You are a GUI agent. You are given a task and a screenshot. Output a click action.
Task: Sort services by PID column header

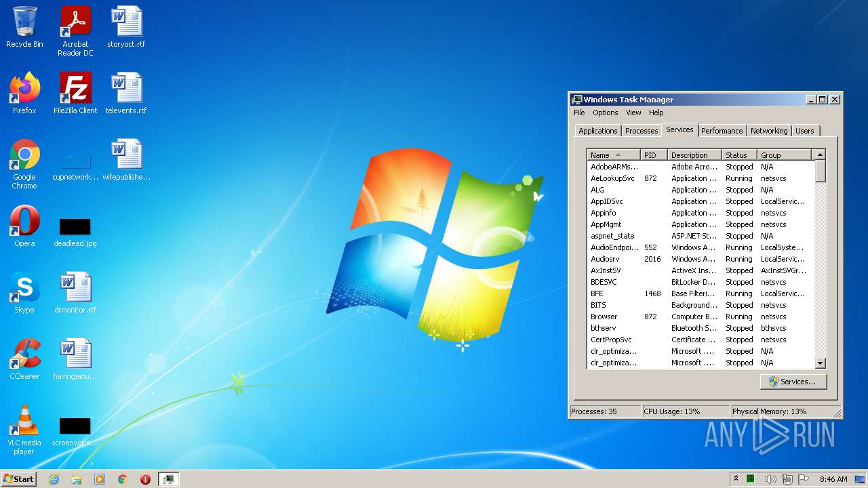654,155
